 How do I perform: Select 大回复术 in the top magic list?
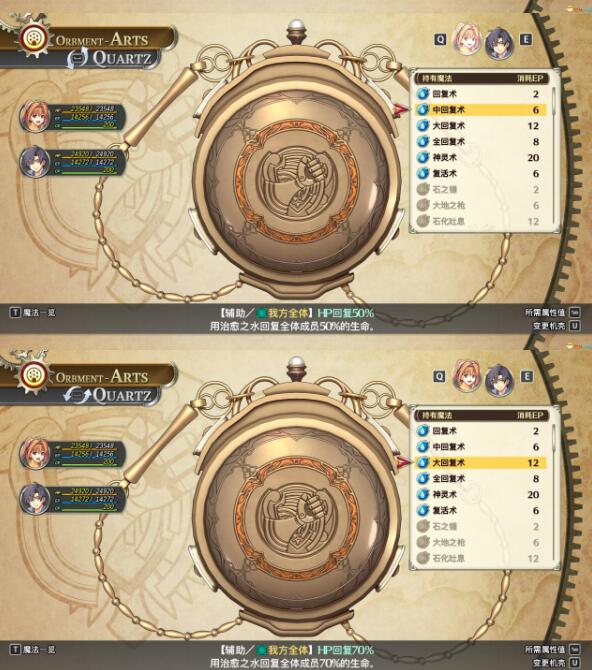(x=480, y=126)
